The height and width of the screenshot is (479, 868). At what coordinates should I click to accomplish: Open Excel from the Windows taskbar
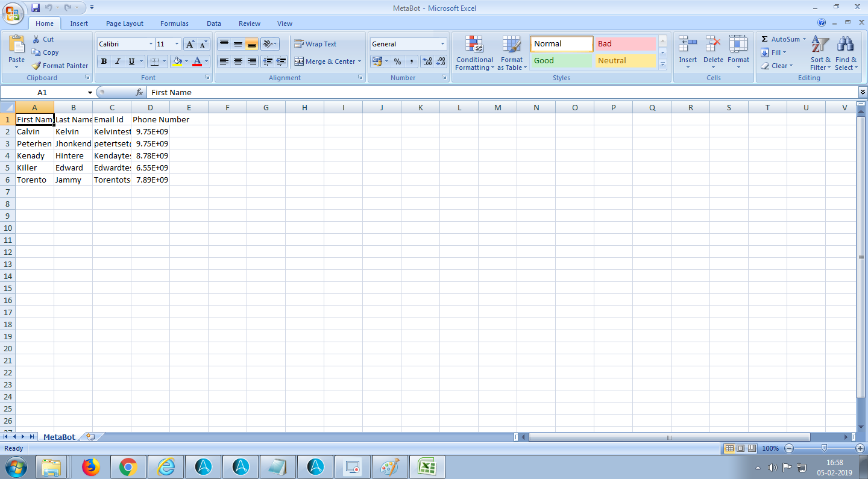click(x=427, y=467)
